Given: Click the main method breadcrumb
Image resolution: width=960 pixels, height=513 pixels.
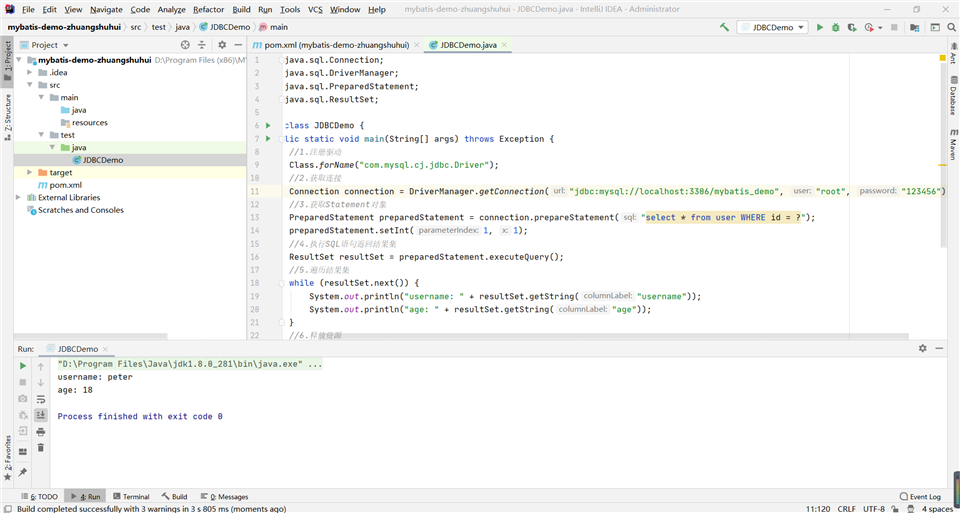Looking at the screenshot, I should click(274, 27).
